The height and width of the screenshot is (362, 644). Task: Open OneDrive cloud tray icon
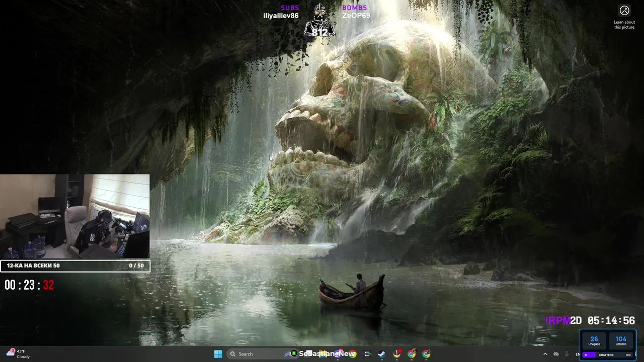(556, 354)
